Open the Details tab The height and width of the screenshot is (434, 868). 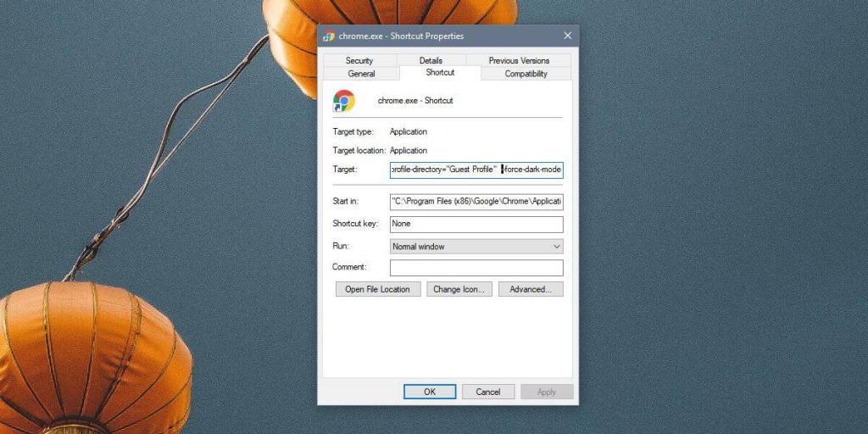(431, 60)
